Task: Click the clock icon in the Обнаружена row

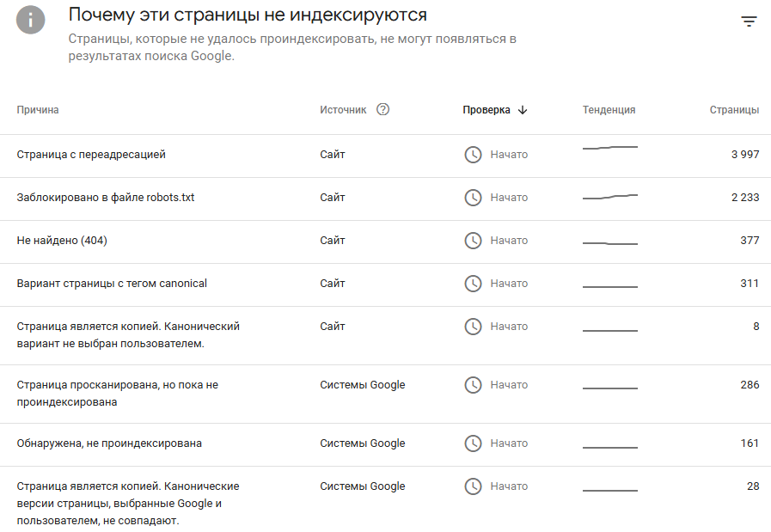Action: click(x=473, y=443)
